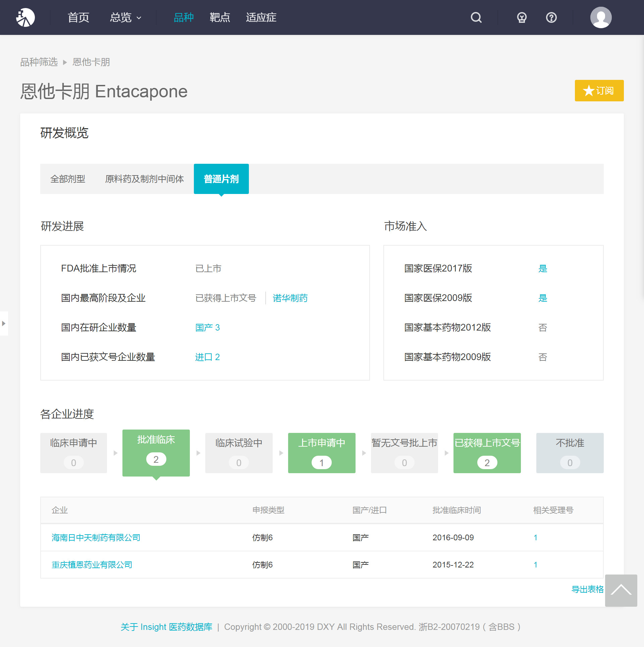Image resolution: width=644 pixels, height=647 pixels.
Task: Expand the 总览 navigation dropdown
Action: pos(125,17)
